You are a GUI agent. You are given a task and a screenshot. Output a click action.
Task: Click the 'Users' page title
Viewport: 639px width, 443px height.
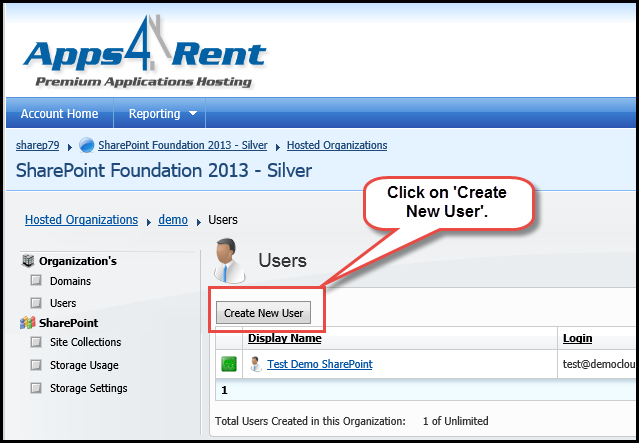pyautogui.click(x=282, y=260)
